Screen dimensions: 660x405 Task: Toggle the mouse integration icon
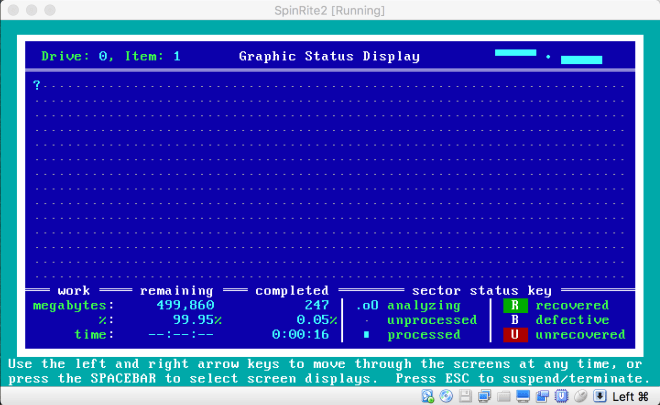click(x=580, y=396)
